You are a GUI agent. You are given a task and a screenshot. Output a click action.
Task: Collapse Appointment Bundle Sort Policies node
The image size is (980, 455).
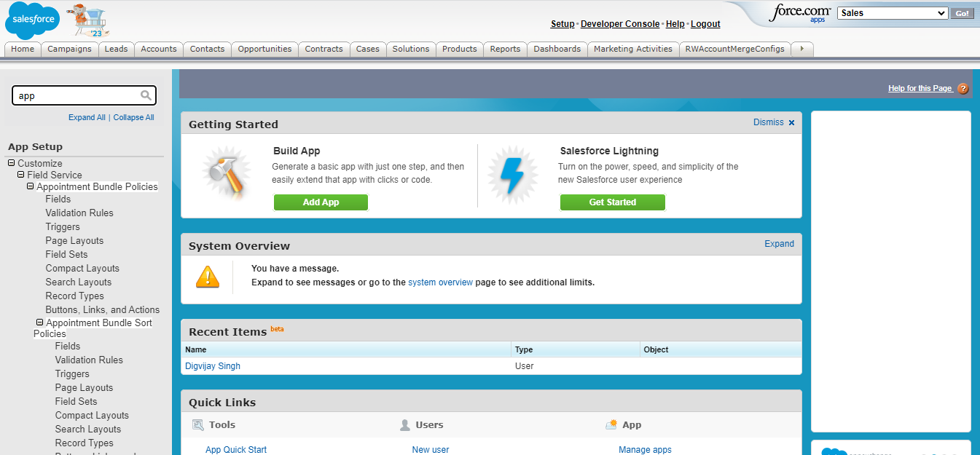coord(40,323)
